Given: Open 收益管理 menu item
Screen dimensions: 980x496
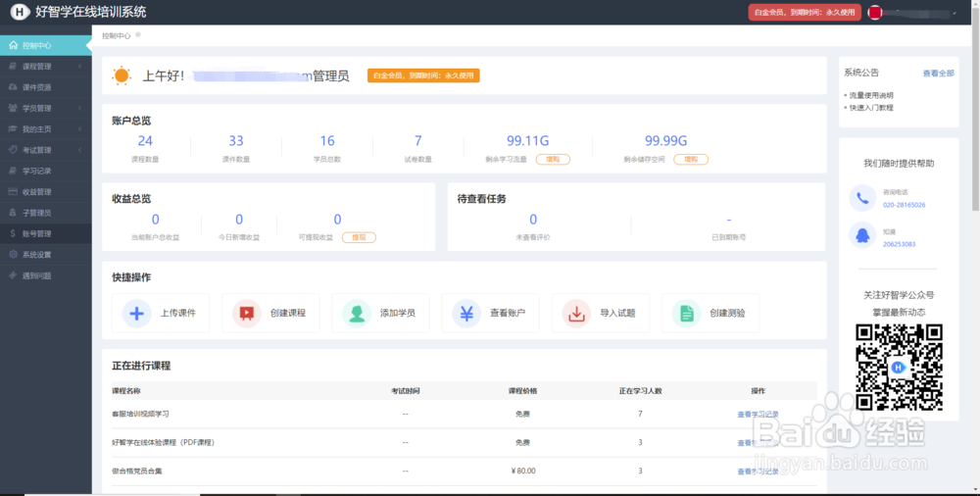Looking at the screenshot, I should [46, 191].
